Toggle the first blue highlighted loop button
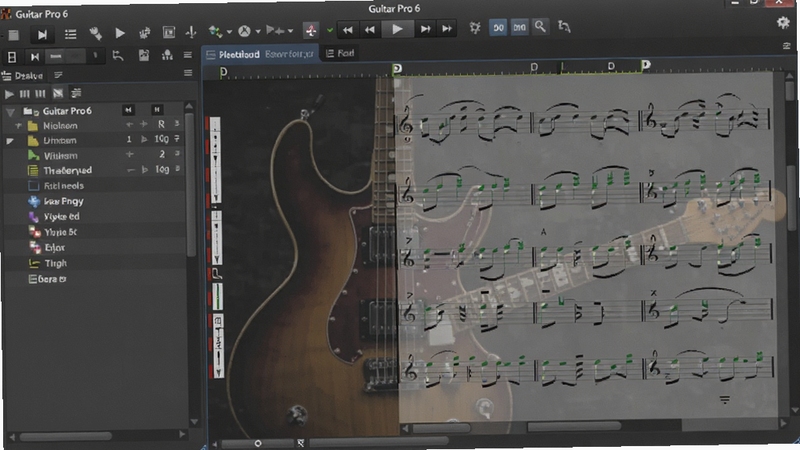This screenshot has height=450, width=800. coord(498,28)
